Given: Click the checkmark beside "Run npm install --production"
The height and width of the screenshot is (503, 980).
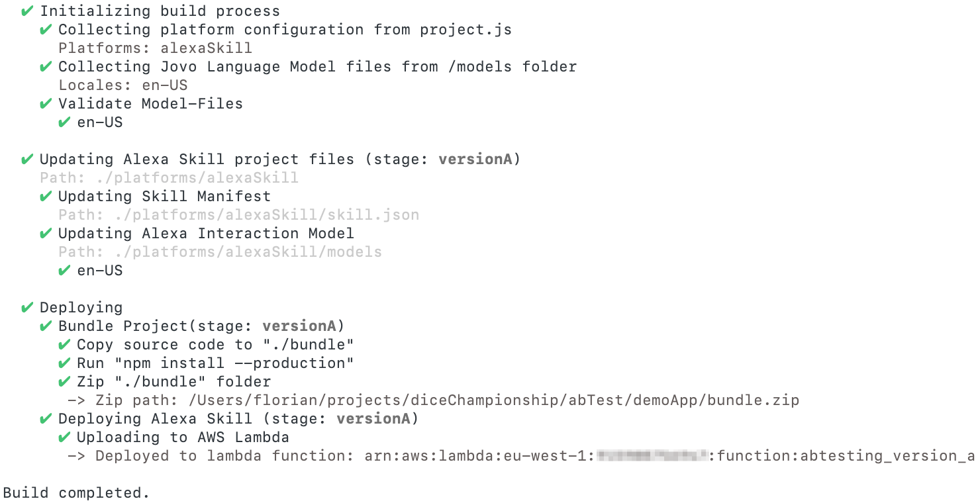Looking at the screenshot, I should coord(64,363).
